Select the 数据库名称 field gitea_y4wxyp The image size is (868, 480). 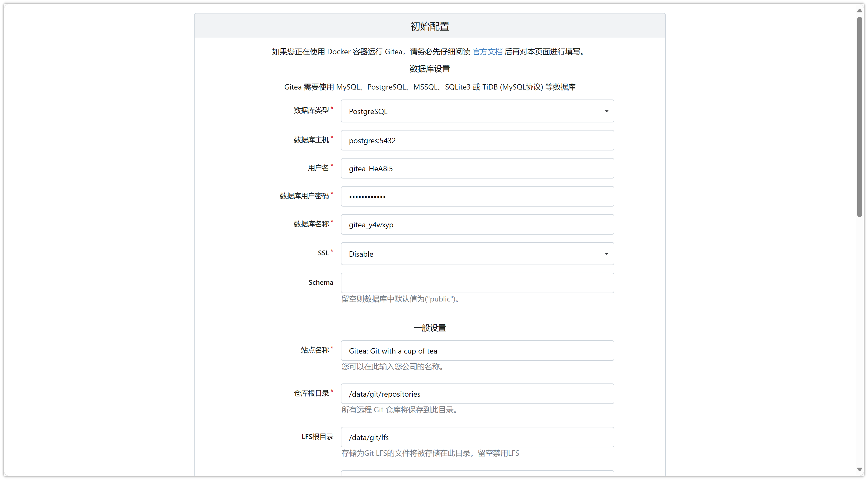477,225
